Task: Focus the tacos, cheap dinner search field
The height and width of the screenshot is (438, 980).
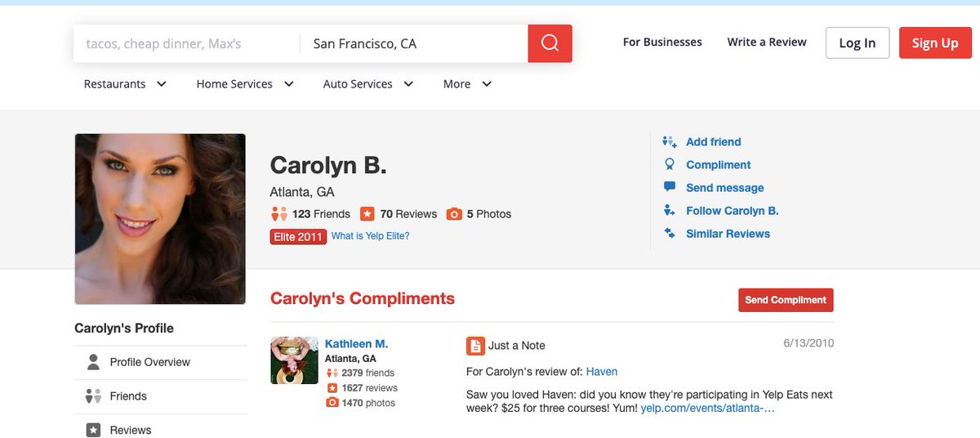Action: tap(187, 43)
